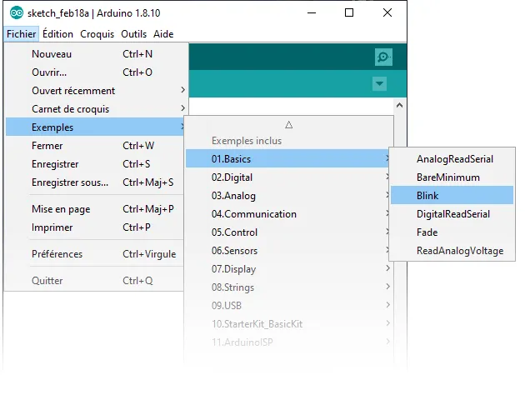Viewport: 525px width, 420px height.
Task: Open the ReadAnalogVoltage example
Action: tap(452, 251)
